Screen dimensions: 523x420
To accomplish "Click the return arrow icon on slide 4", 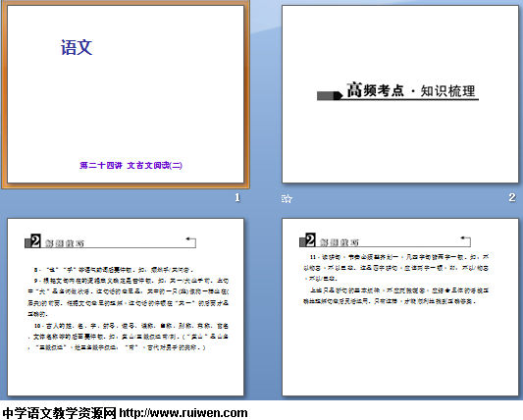I will pyautogui.click(x=465, y=240).
